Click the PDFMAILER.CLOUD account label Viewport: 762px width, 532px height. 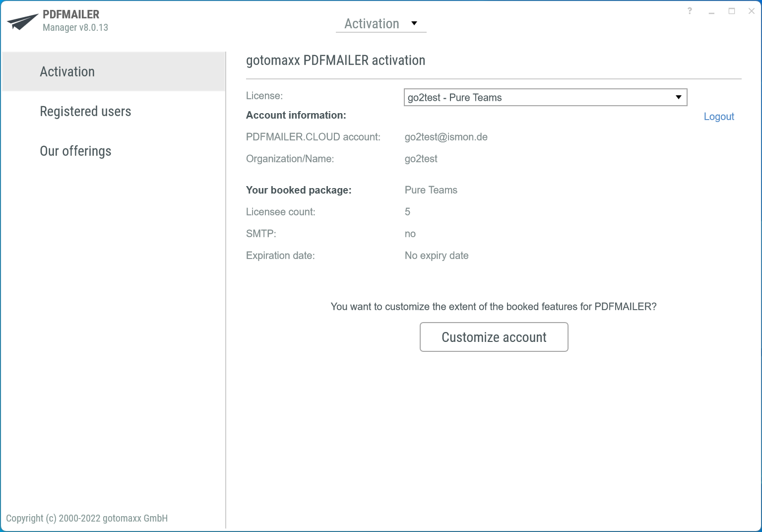[313, 137]
